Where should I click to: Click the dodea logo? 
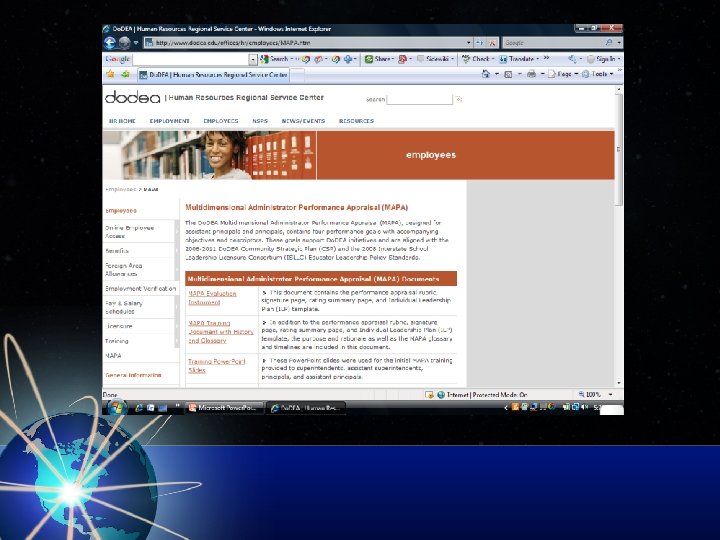(x=132, y=97)
